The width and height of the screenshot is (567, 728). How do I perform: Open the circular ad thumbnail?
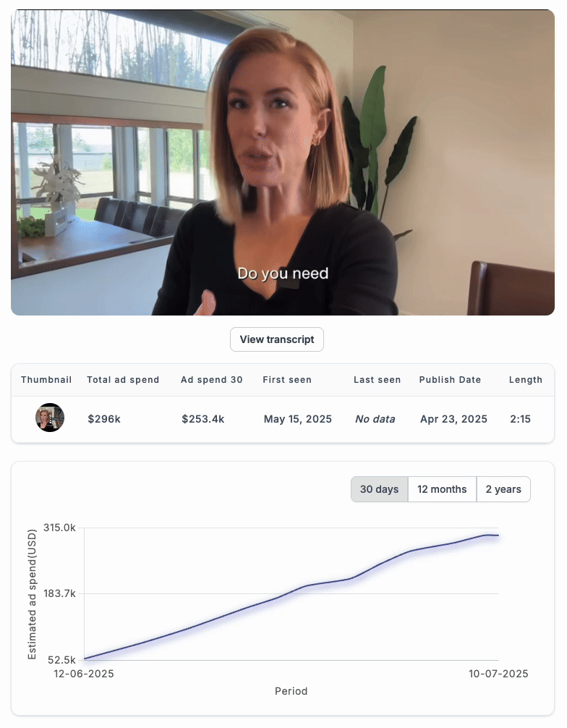[x=50, y=418]
